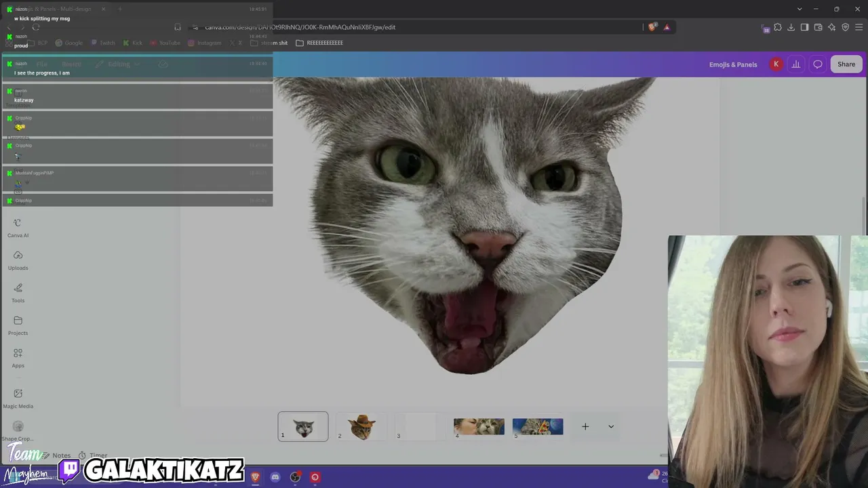
Task: Open the Shape Crop app
Action: pos(18,431)
